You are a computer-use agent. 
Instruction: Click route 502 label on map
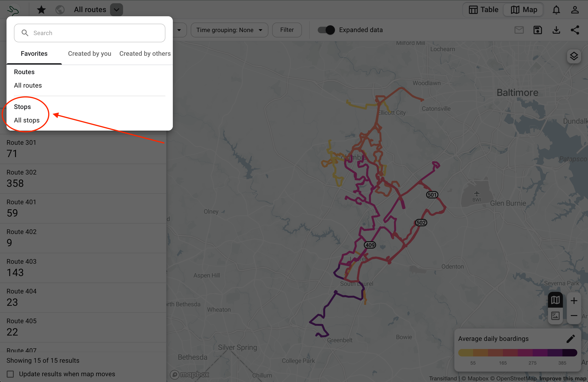pos(421,223)
